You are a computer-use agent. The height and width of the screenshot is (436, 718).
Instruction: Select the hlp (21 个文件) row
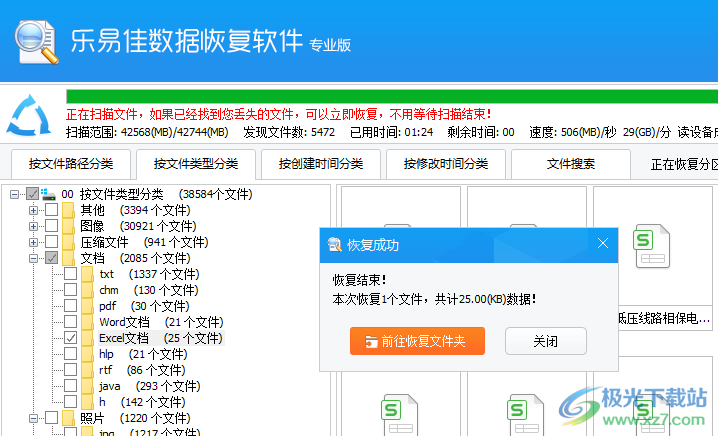point(143,354)
